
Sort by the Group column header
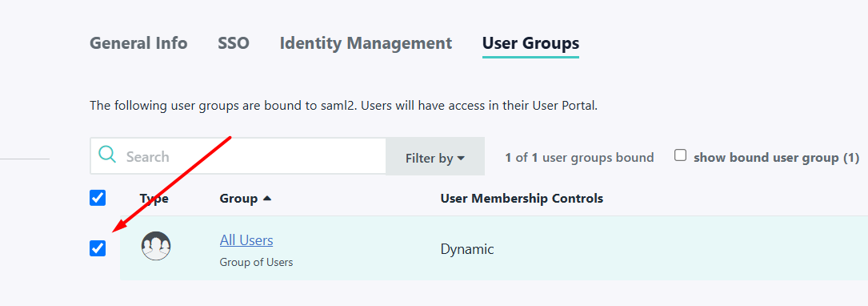(x=238, y=199)
